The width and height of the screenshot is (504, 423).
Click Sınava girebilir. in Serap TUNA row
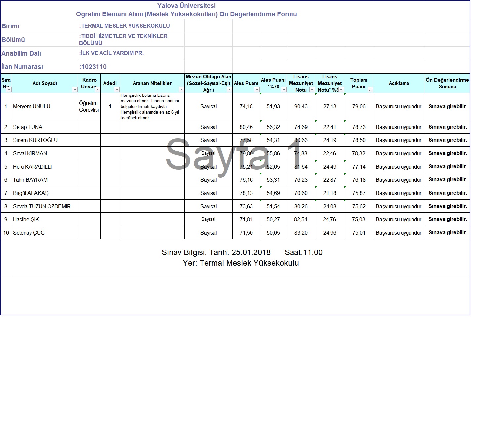click(x=447, y=127)
